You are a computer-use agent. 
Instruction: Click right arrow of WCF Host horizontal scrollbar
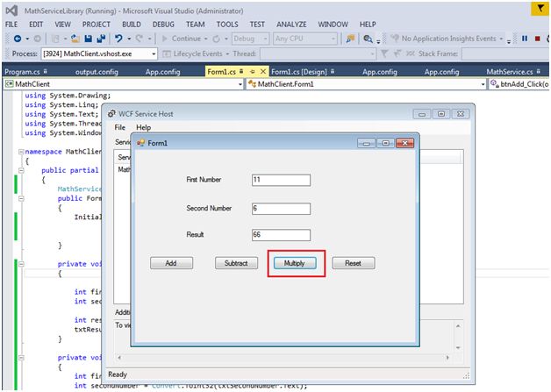pyautogui.click(x=447, y=358)
